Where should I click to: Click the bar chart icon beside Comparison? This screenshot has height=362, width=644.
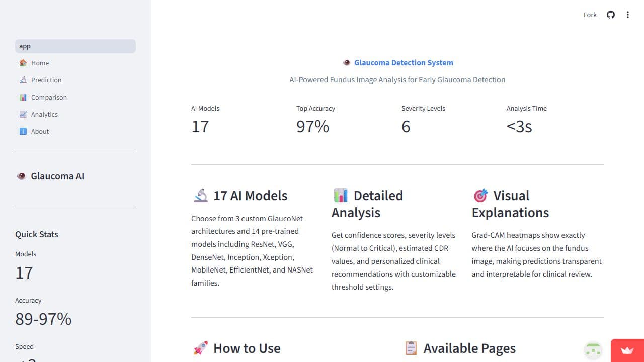[x=23, y=97]
